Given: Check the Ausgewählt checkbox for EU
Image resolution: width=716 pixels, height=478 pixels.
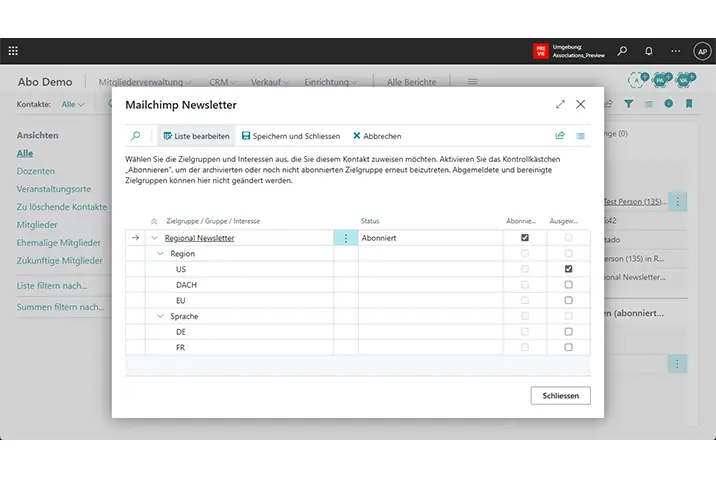Looking at the screenshot, I should tap(569, 300).
